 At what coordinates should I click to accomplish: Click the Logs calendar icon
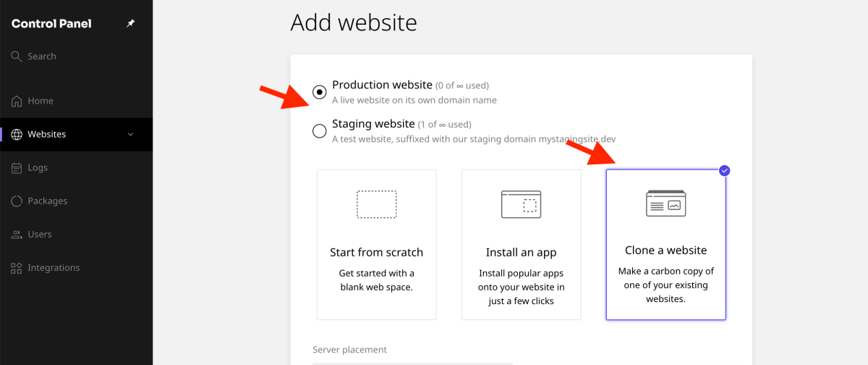pyautogui.click(x=17, y=168)
